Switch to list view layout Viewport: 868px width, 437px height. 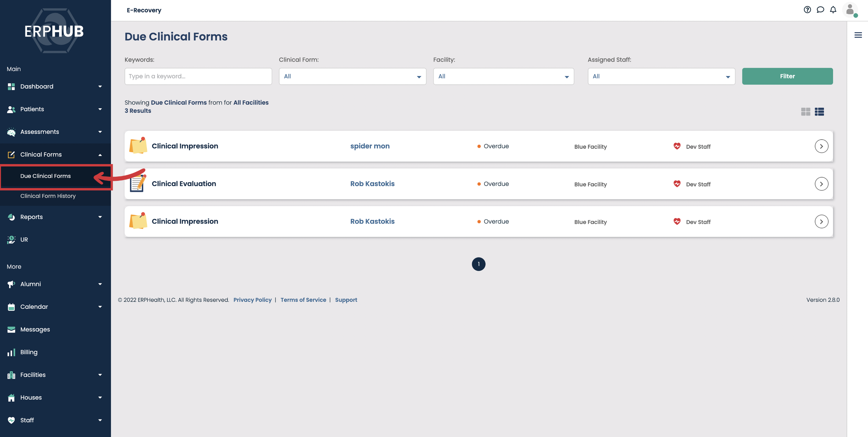pos(819,112)
